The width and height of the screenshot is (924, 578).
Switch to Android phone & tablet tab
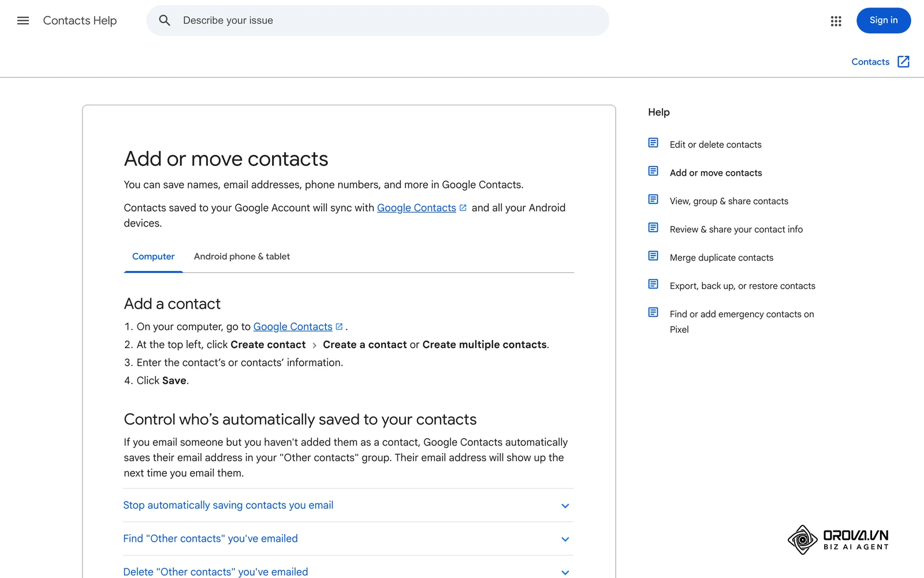pyautogui.click(x=242, y=257)
